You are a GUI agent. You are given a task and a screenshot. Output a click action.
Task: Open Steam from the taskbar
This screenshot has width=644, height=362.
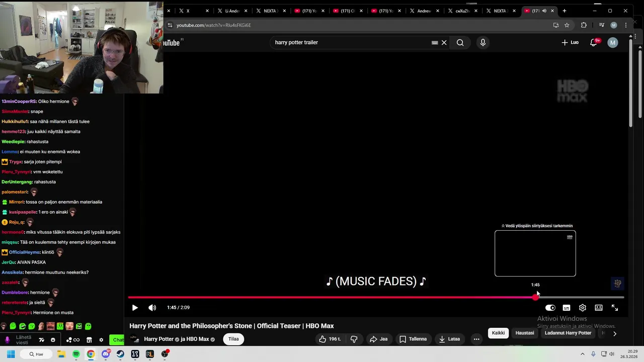tap(120, 354)
